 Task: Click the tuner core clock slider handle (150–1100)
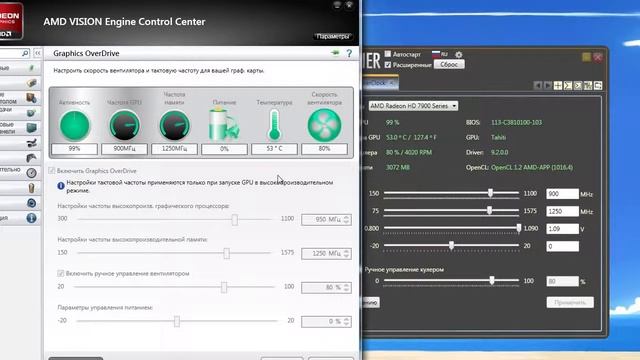coord(491,193)
